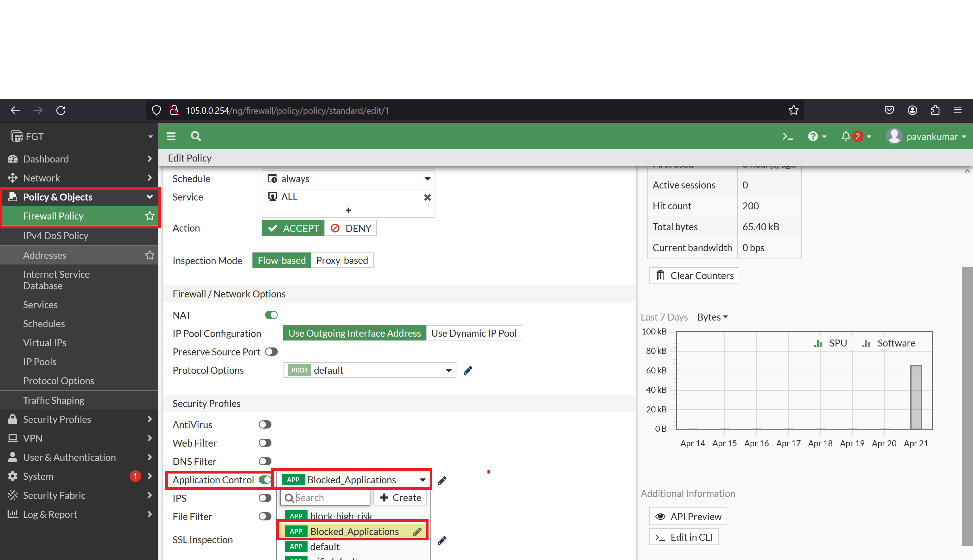Screen dimensions: 973x560
Task: Create a new application control profile
Action: tap(400, 498)
